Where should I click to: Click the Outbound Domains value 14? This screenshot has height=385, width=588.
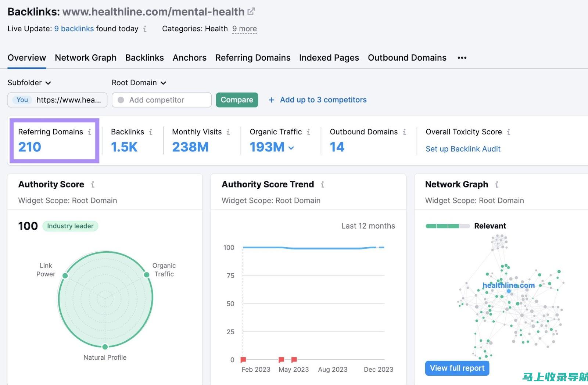[x=337, y=147]
